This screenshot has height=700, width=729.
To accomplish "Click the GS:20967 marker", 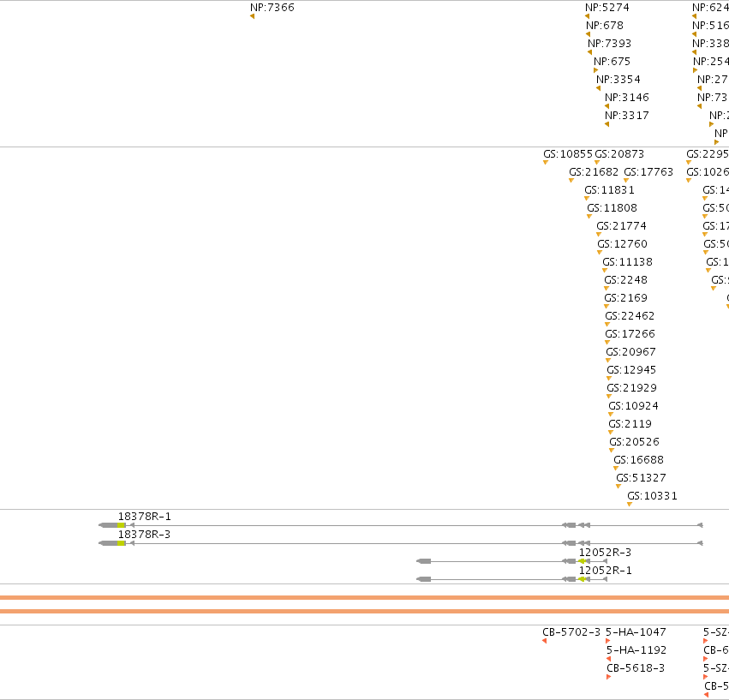I will (x=608, y=361).
